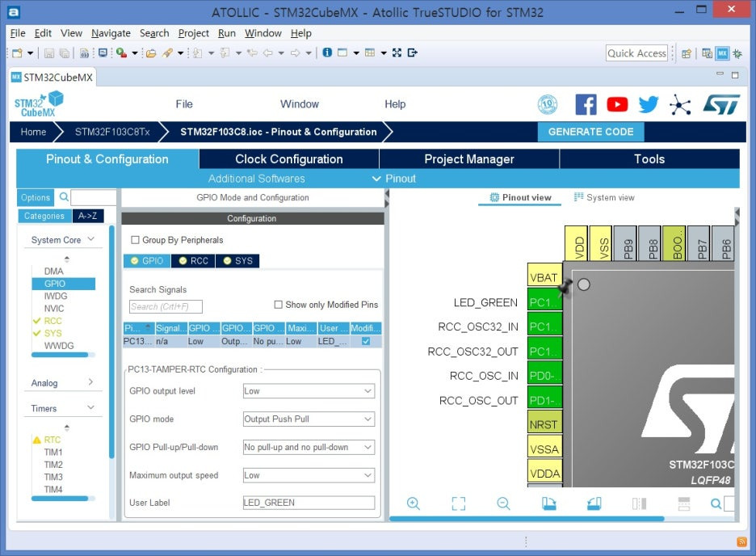Click the open folder toolbar icon
The height and width of the screenshot is (556, 756).
[151, 53]
